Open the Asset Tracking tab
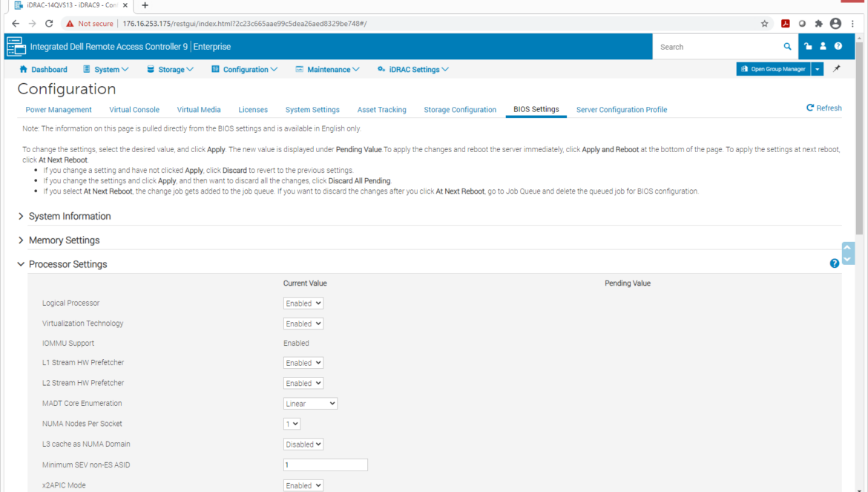The image size is (868, 492). [x=382, y=110]
